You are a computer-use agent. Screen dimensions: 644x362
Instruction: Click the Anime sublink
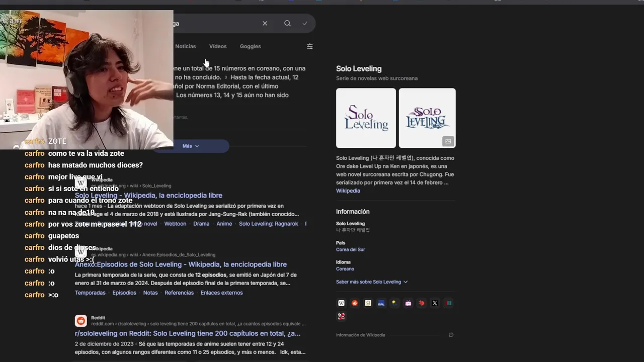click(224, 224)
